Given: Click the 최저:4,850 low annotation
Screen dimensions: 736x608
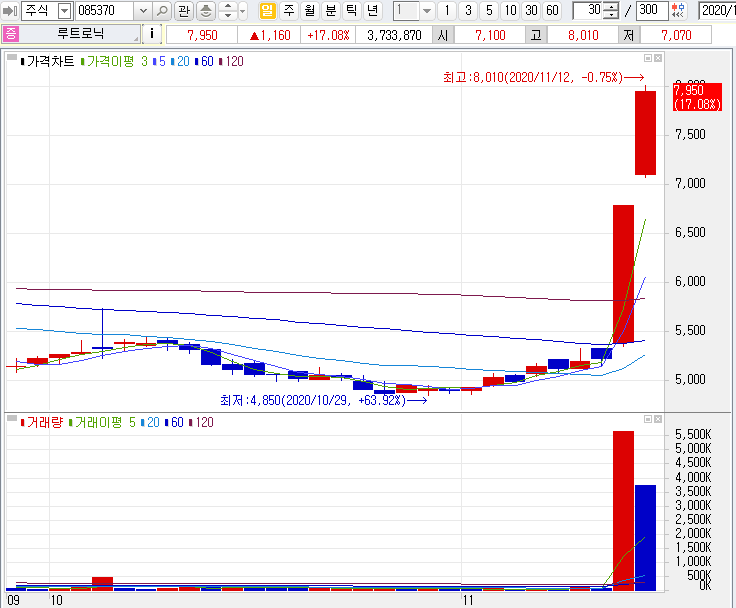Looking at the screenshot, I should 323,400.
